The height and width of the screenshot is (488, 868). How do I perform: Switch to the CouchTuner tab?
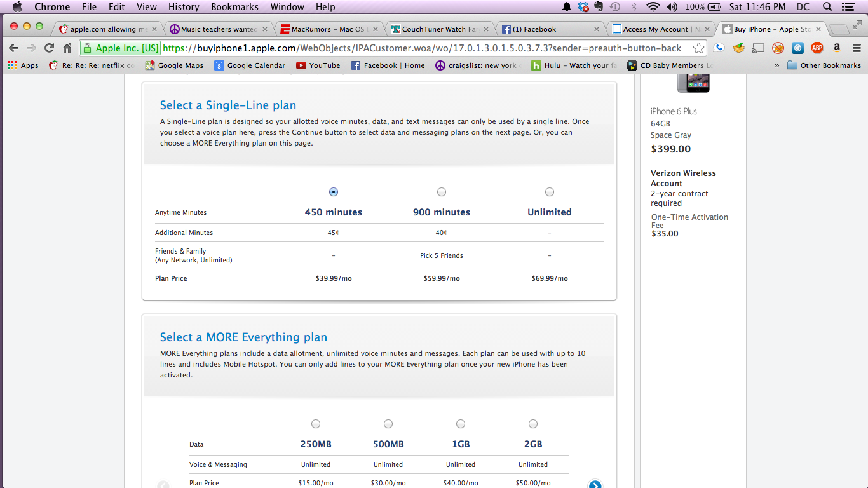pyautogui.click(x=438, y=29)
